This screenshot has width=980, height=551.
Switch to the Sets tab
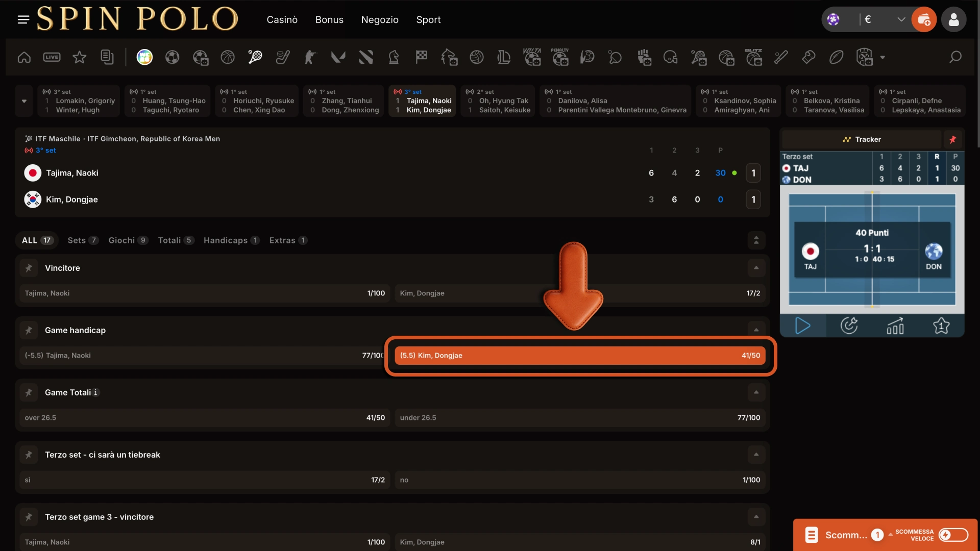click(x=83, y=240)
